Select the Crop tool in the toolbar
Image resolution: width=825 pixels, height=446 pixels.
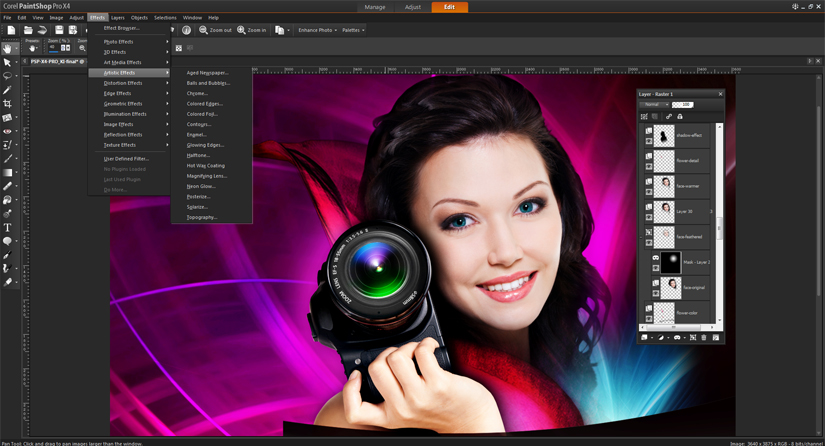[7, 104]
